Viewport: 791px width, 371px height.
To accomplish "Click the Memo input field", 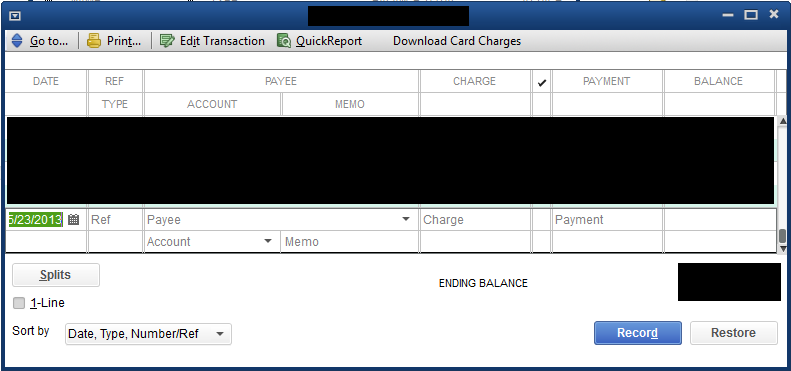I will tap(350, 241).
